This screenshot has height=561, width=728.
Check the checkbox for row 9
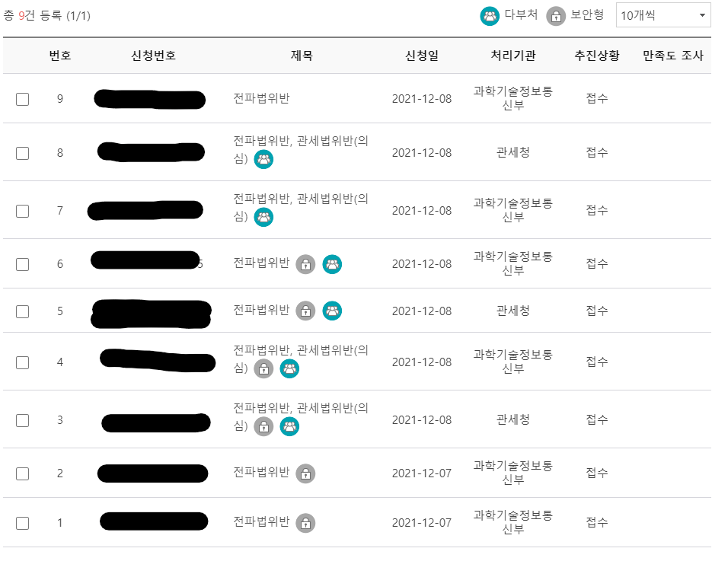point(23,99)
